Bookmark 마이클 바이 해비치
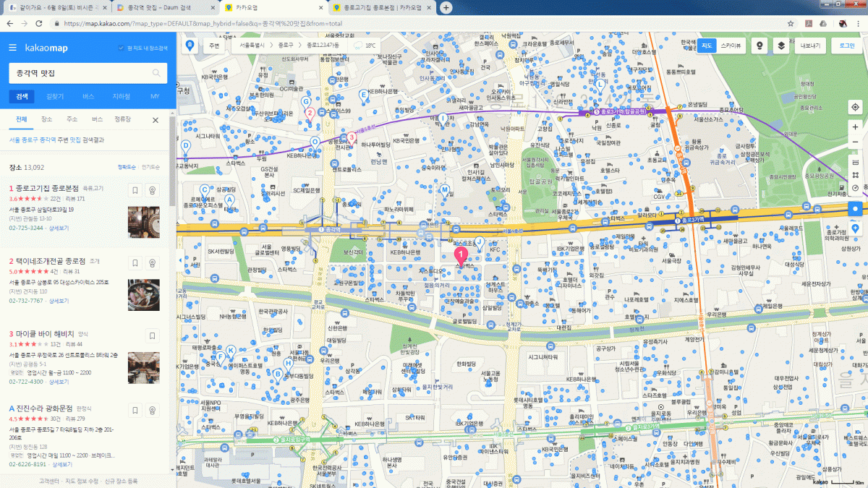This screenshot has width=868, height=488. point(152,335)
